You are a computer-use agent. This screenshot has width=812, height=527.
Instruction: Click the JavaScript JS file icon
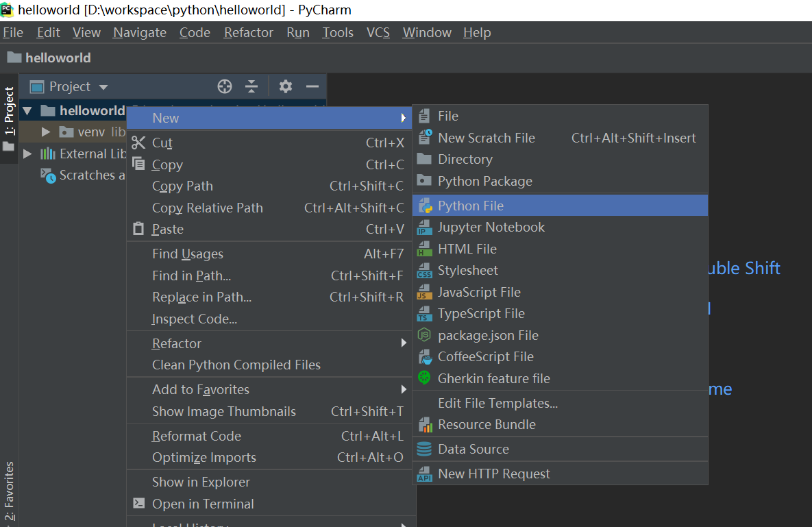425,292
